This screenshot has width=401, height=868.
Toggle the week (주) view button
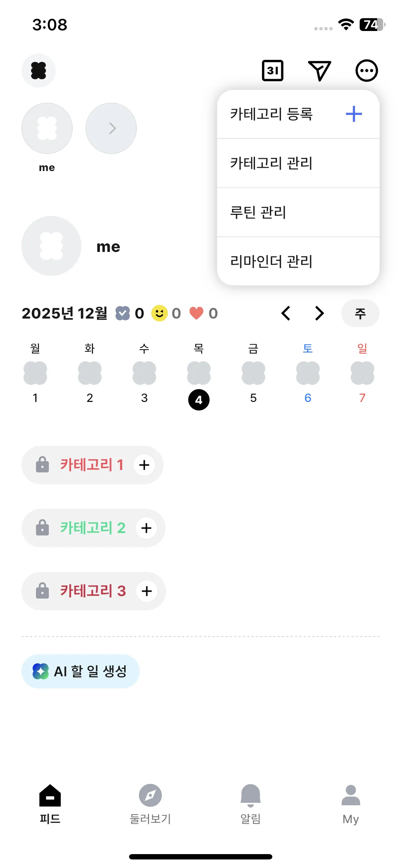pyautogui.click(x=360, y=314)
